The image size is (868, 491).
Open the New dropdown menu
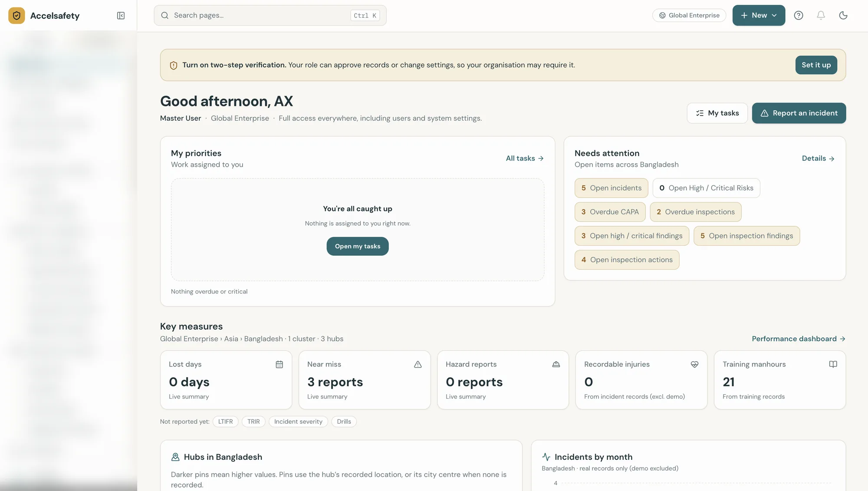point(759,16)
